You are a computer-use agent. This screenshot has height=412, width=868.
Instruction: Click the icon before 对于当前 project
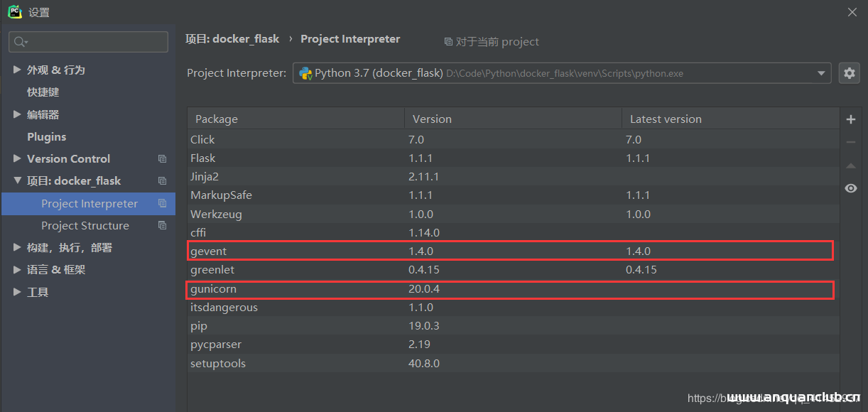(x=448, y=42)
